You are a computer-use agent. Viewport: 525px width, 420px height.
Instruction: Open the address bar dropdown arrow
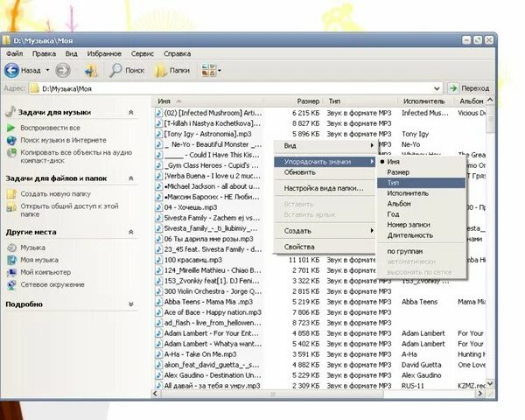(x=437, y=88)
